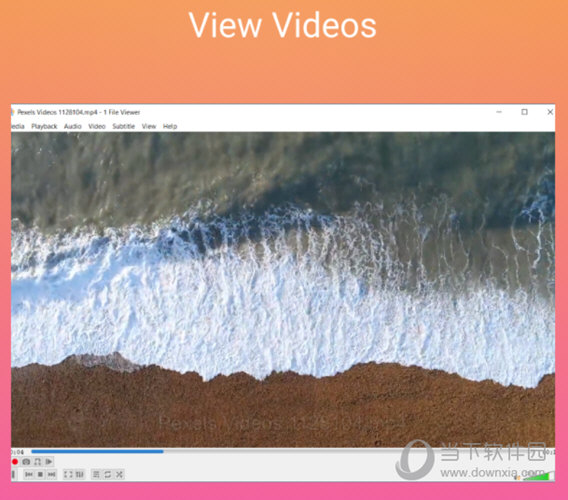Image resolution: width=568 pixels, height=500 pixels.
Task: Click the blue seek progress bar
Action: click(x=97, y=451)
